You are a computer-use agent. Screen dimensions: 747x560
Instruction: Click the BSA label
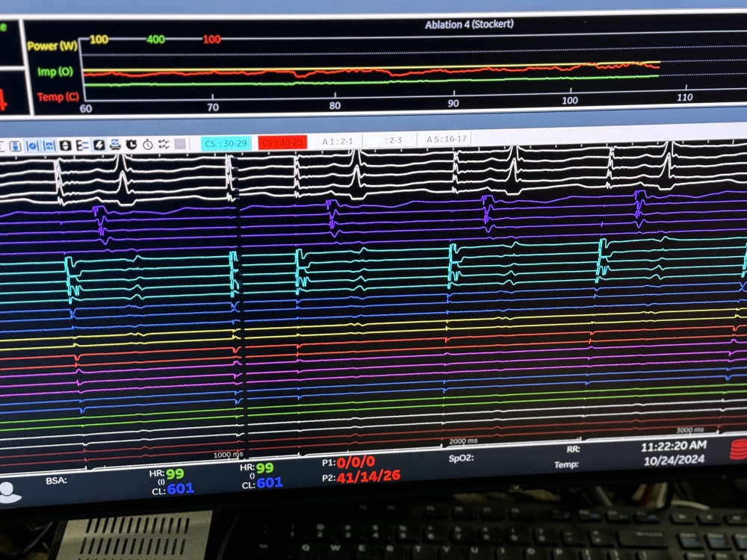point(56,480)
